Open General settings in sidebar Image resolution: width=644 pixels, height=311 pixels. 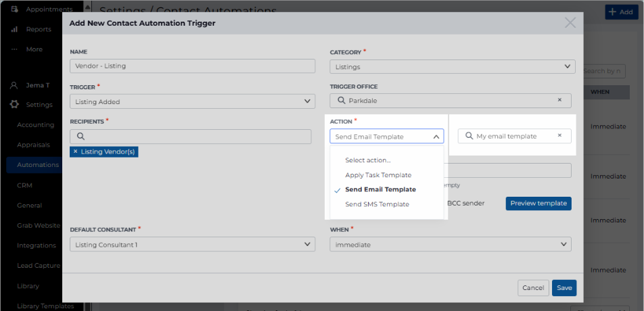(x=29, y=205)
